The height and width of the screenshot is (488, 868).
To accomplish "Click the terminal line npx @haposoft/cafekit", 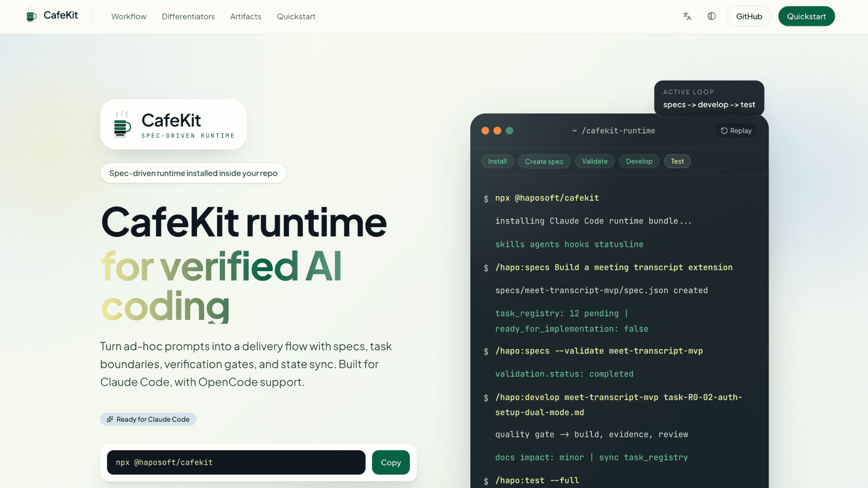I will point(547,198).
